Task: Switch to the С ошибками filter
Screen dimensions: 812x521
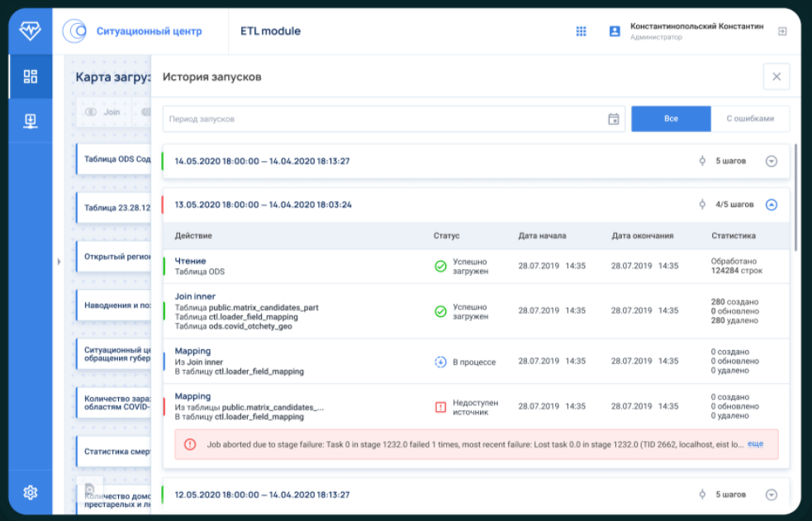Action: pyautogui.click(x=752, y=118)
